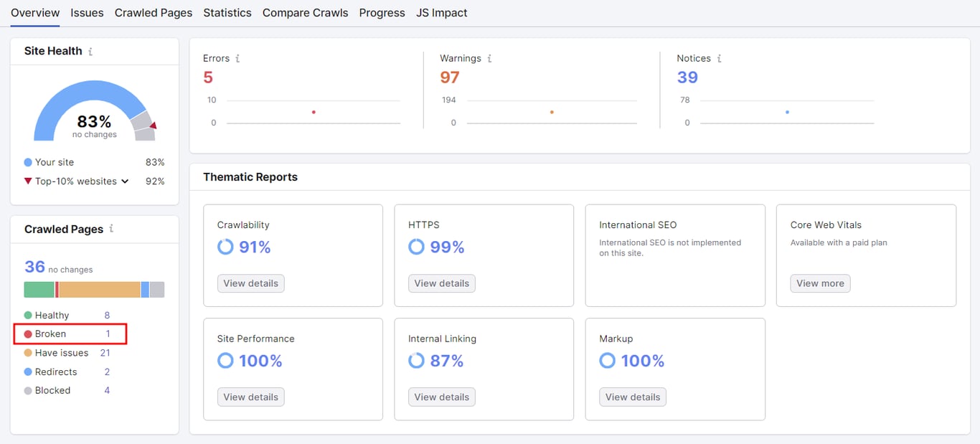Image resolution: width=980 pixels, height=444 pixels.
Task: Open the Broken pages report
Action: [52, 334]
